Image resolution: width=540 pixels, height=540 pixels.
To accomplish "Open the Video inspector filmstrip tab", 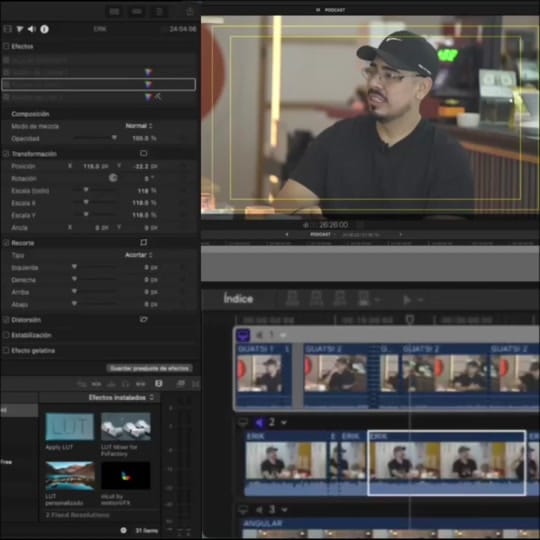I will pyautogui.click(x=8, y=29).
